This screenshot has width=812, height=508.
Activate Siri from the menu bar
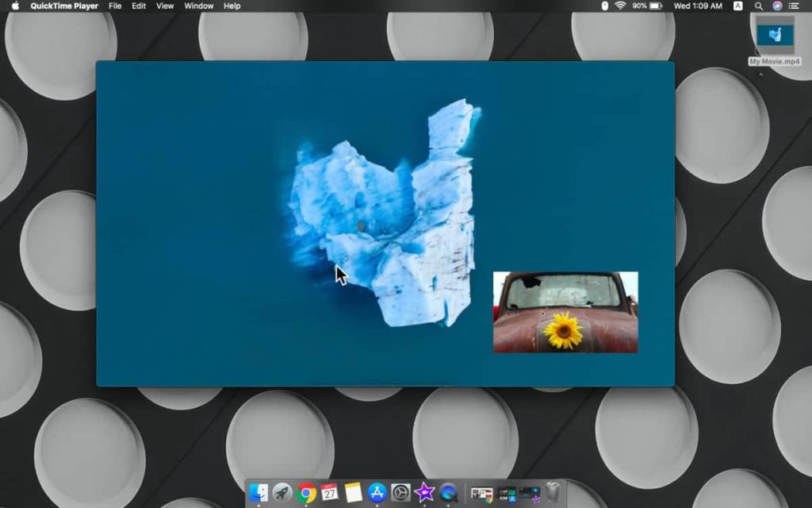[777, 6]
